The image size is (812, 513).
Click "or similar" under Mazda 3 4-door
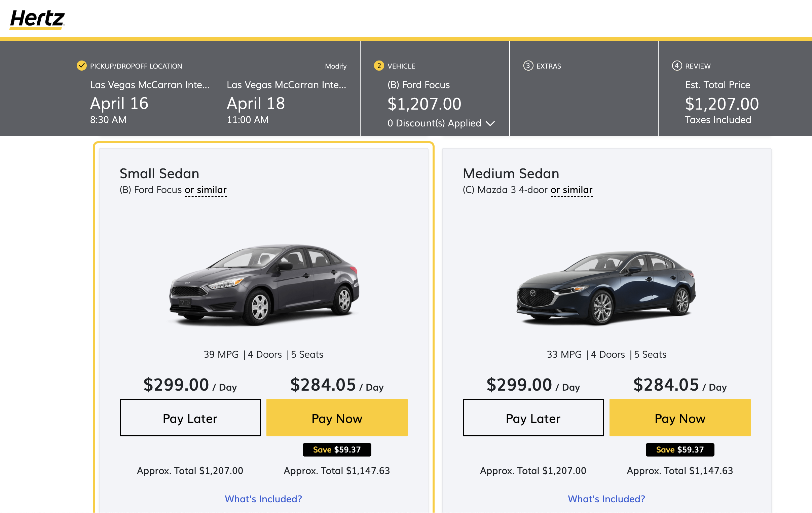click(571, 190)
